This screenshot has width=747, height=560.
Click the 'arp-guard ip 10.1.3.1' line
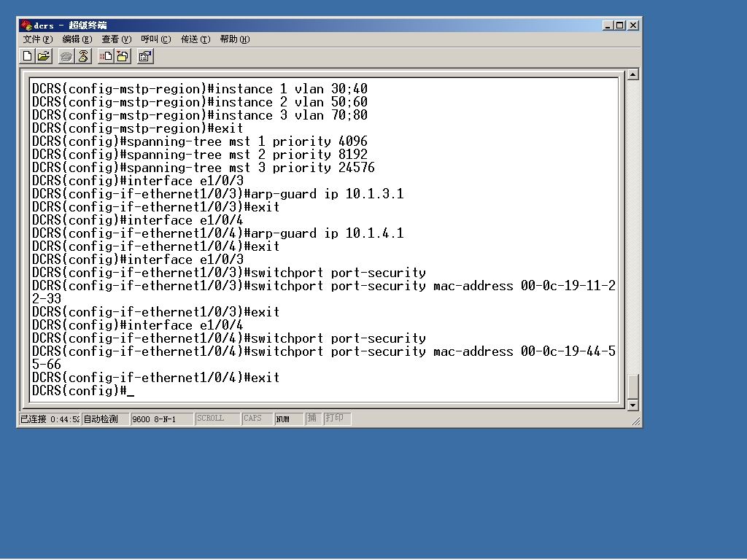coord(217,194)
